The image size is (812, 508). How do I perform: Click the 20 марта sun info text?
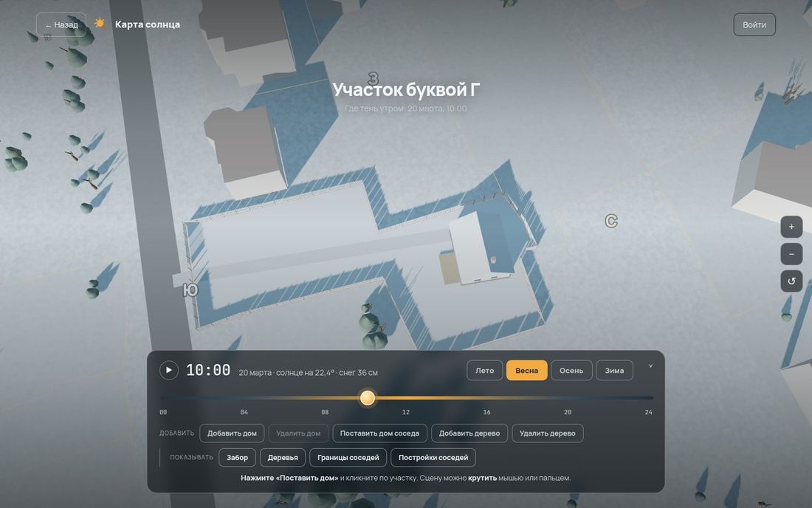308,372
